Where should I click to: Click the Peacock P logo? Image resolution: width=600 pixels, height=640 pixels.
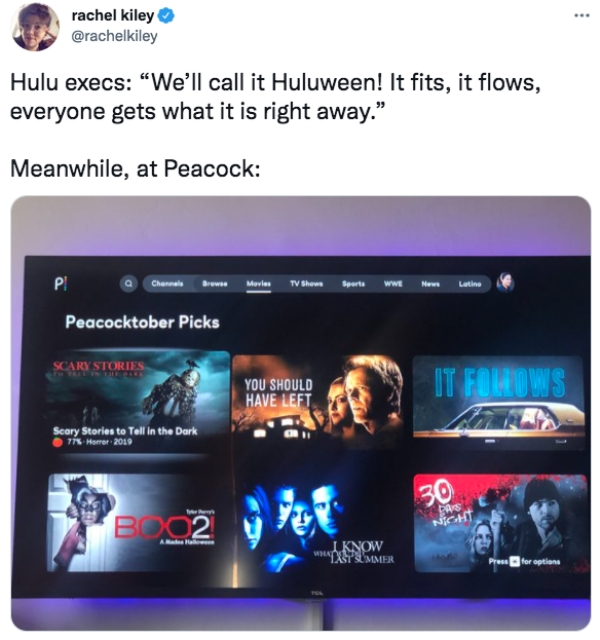point(60,284)
